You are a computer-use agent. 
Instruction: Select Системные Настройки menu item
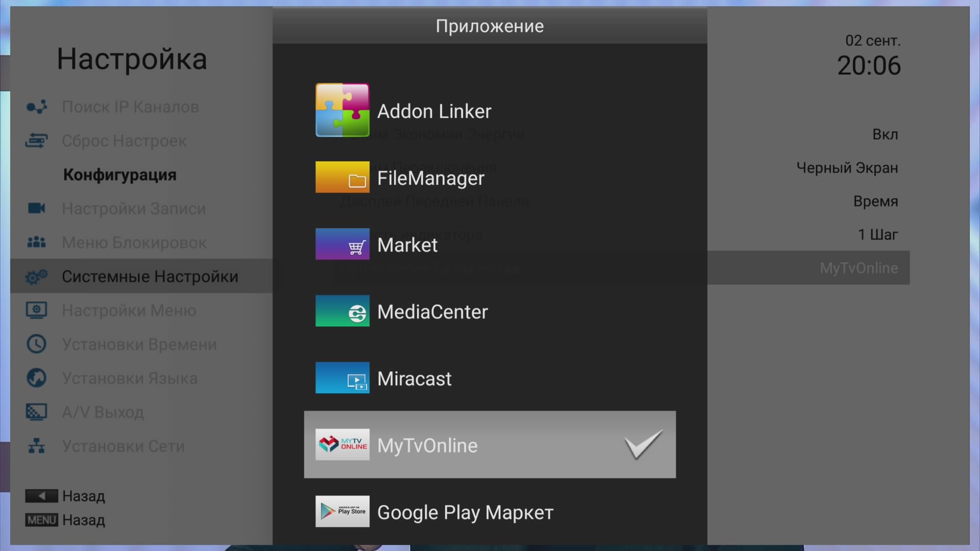tap(141, 276)
